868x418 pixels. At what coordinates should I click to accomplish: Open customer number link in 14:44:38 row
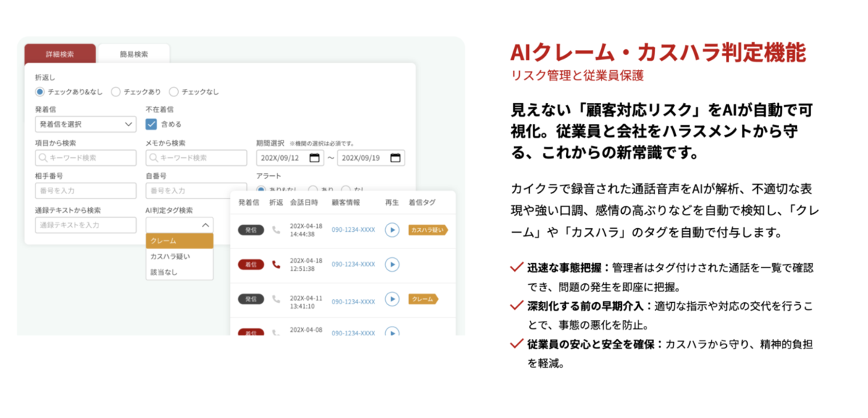point(353,230)
